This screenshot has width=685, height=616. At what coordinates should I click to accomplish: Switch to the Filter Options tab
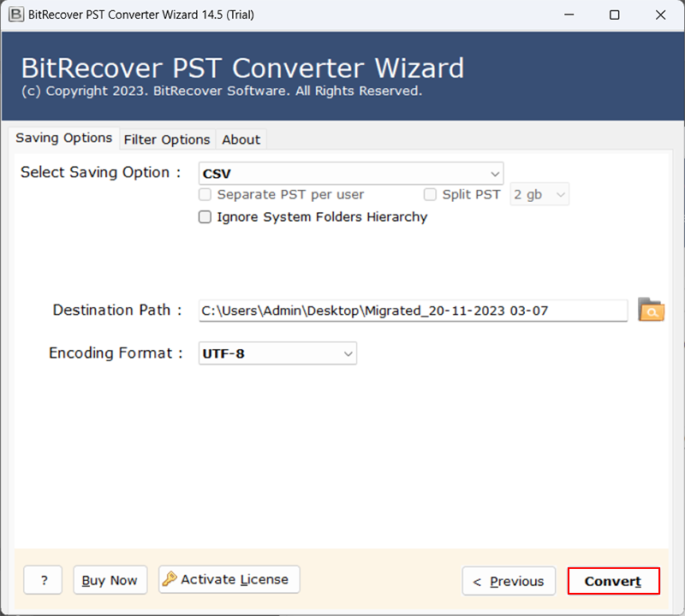click(167, 139)
